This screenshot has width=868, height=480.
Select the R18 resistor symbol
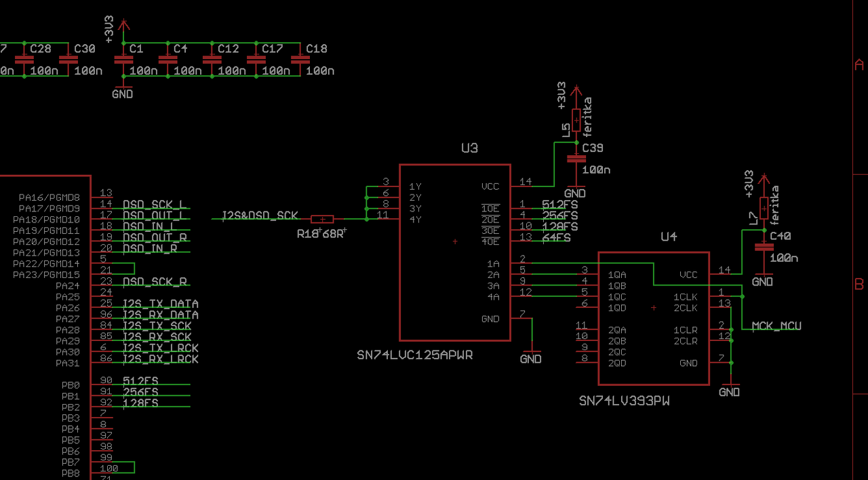(322, 219)
